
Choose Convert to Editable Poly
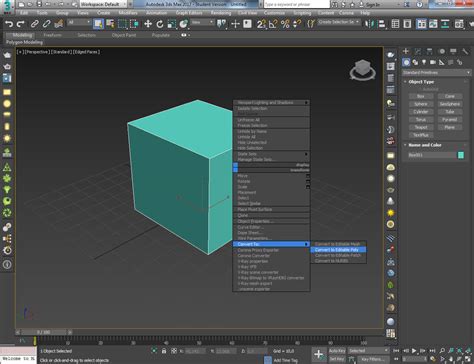click(338, 250)
